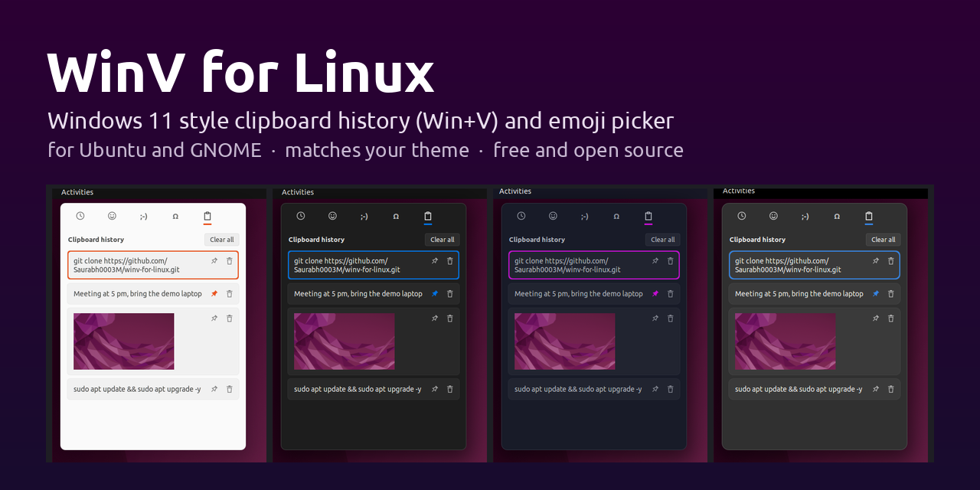
Task: Open the kaomoji ;-) tab in the black panel
Action: coord(364,217)
